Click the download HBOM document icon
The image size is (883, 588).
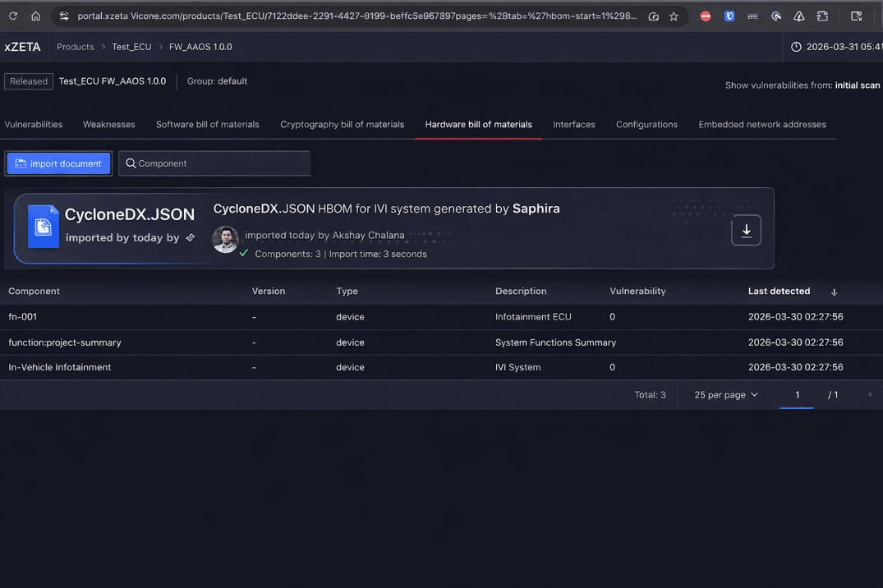(x=746, y=231)
